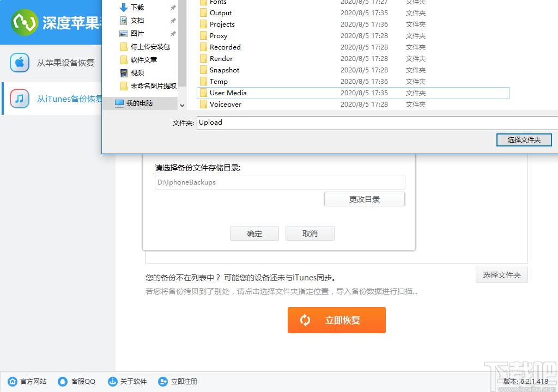Click the Projects type 文件夹 cell

(416, 24)
